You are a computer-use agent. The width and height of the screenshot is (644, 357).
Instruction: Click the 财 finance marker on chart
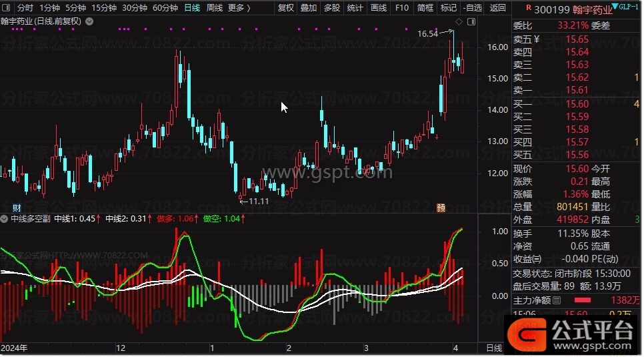coord(17,208)
